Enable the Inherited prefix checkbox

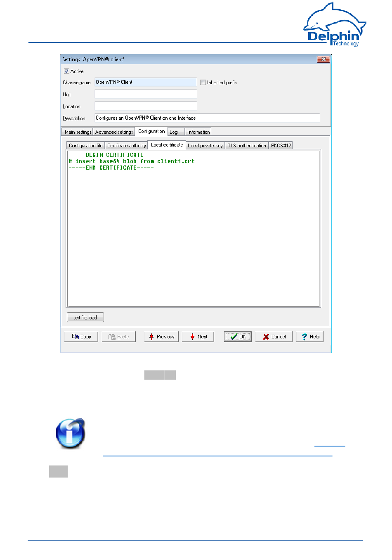pos(203,83)
